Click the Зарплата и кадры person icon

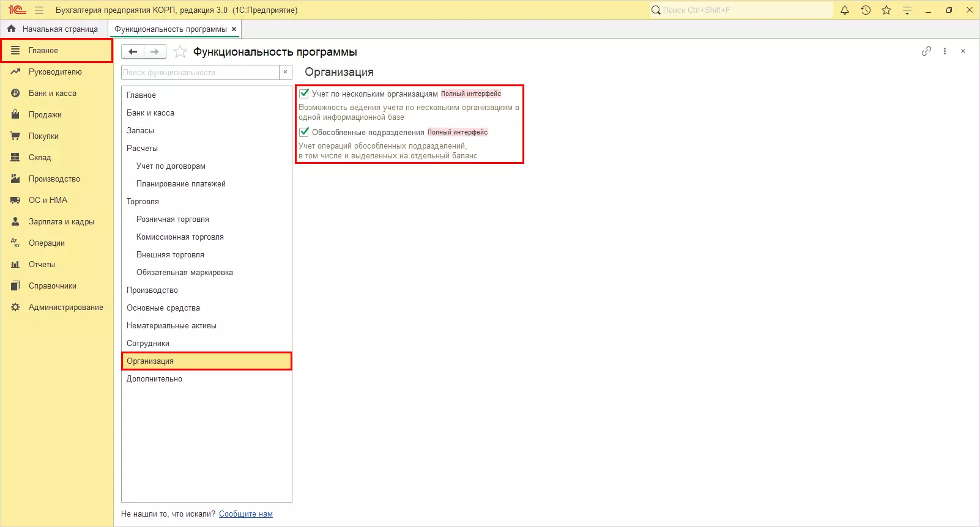[x=15, y=221]
